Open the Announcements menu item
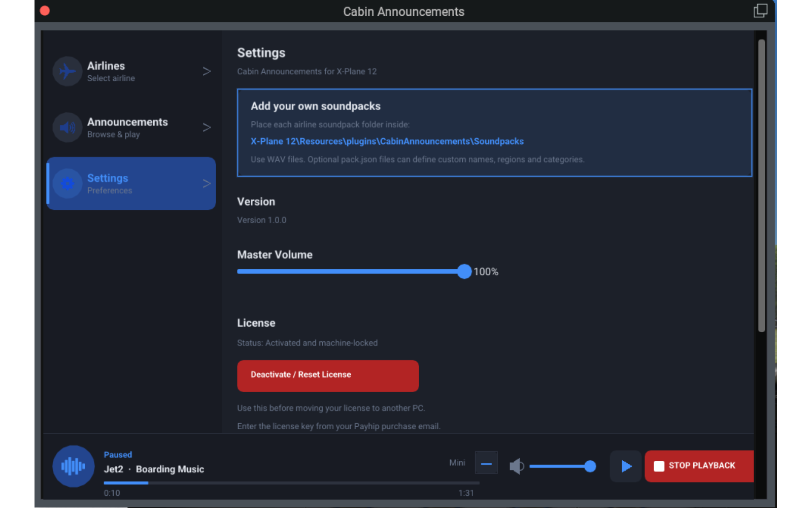The image size is (812, 508). (131, 127)
